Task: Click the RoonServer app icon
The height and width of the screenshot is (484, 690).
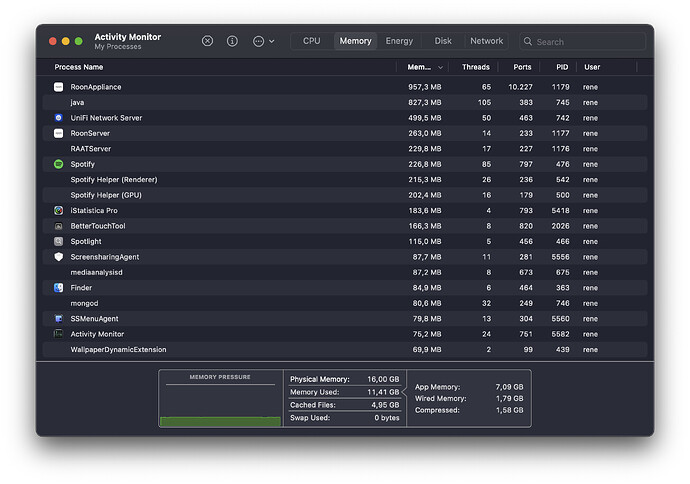Action: [x=59, y=133]
